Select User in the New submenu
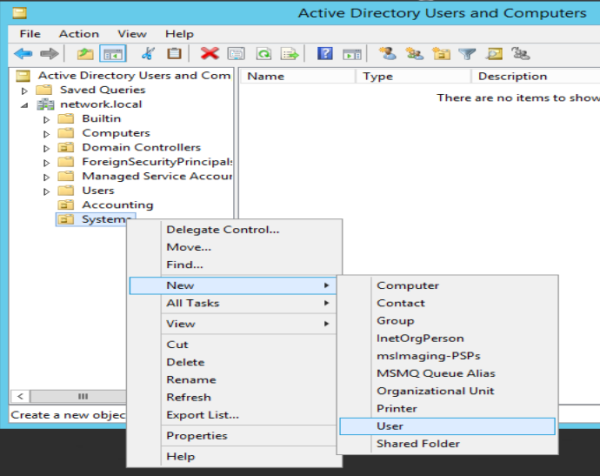This screenshot has width=600, height=476. pyautogui.click(x=447, y=426)
